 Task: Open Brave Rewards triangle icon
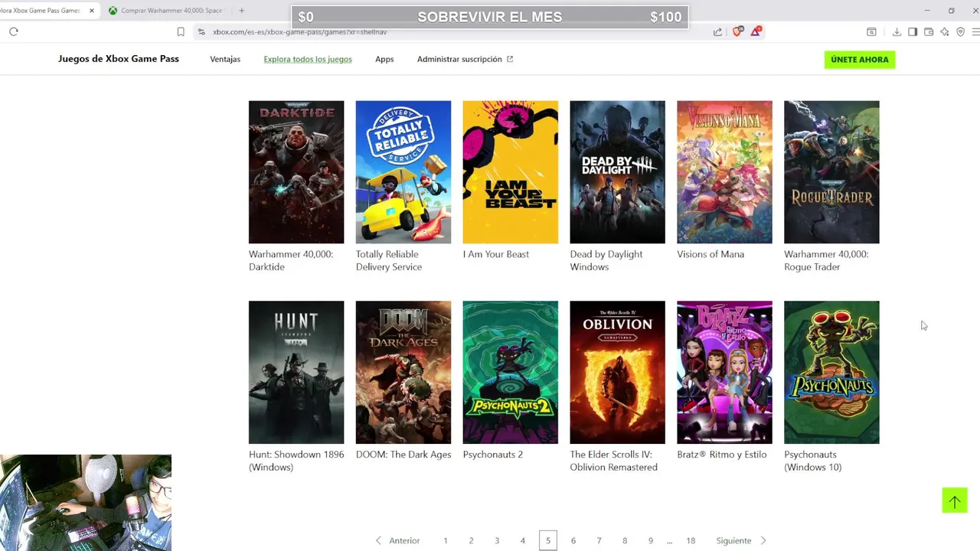point(756,31)
